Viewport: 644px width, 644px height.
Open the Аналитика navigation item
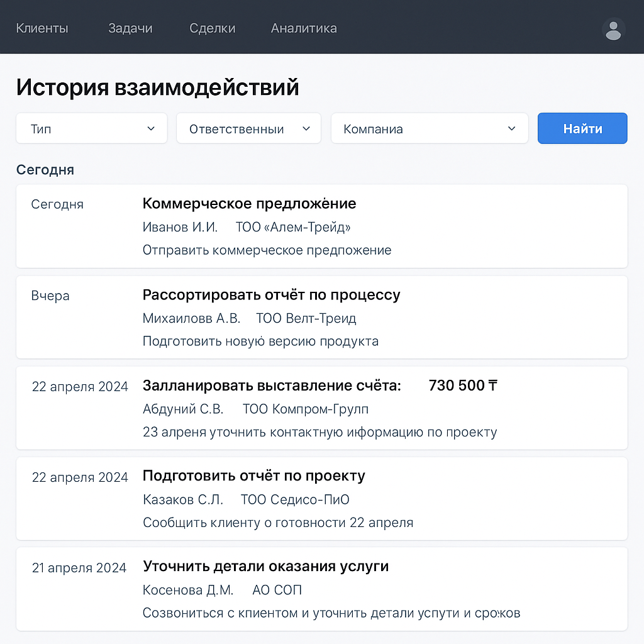tap(304, 28)
